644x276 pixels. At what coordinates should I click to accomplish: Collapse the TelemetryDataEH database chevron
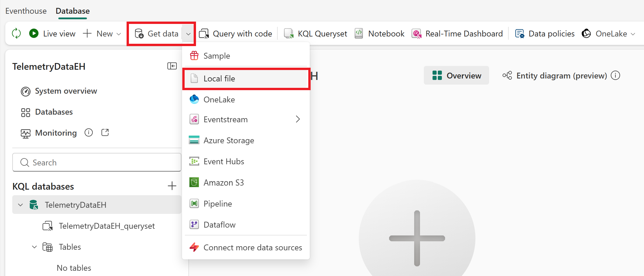pos(20,205)
